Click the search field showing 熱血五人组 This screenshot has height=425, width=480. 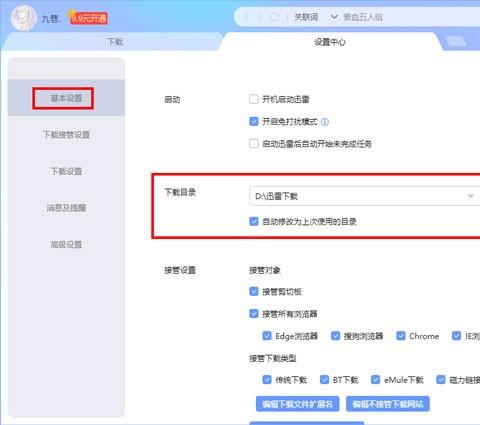410,17
